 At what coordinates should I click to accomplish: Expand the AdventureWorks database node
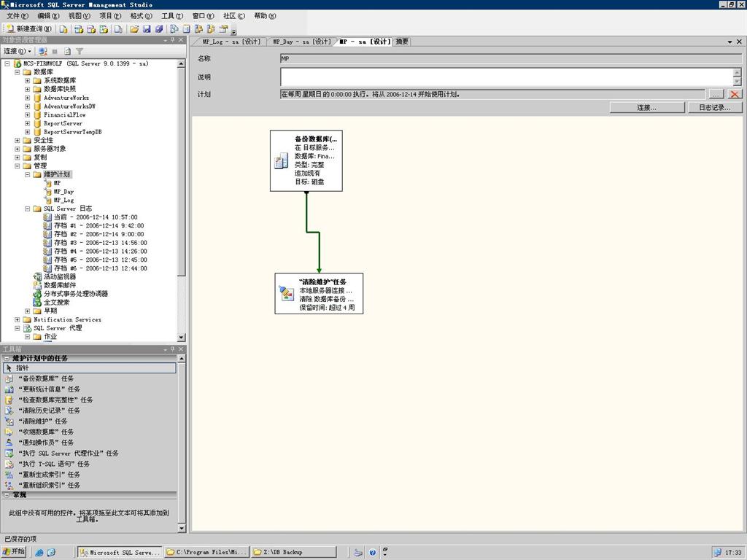[27, 98]
